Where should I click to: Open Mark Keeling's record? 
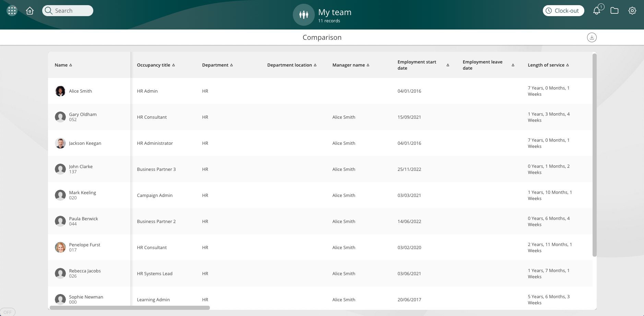(83, 192)
